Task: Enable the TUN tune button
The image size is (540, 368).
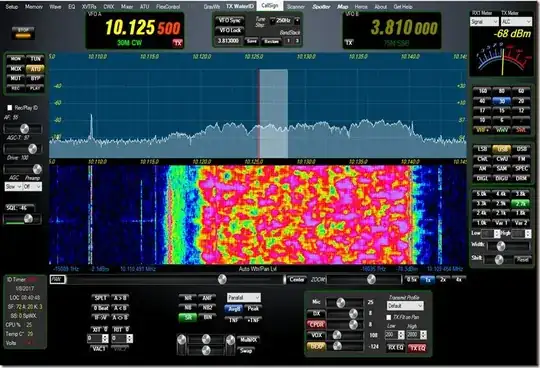Action: [x=35, y=59]
